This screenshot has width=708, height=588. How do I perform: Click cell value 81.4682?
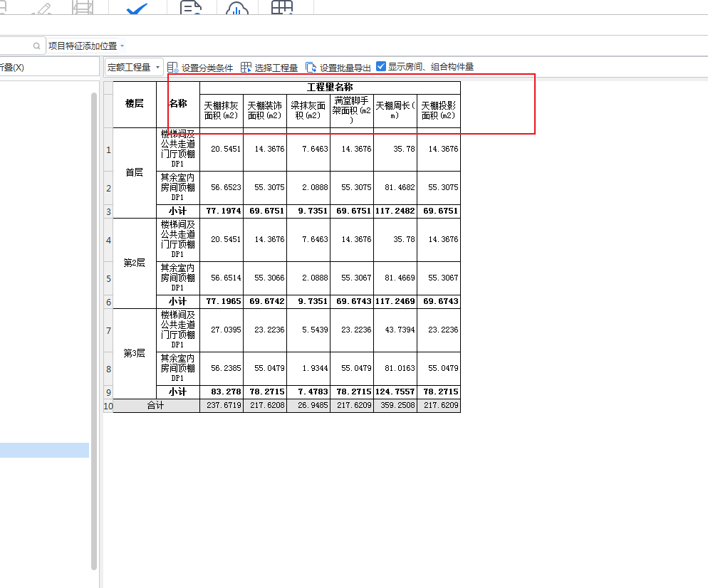click(395, 188)
